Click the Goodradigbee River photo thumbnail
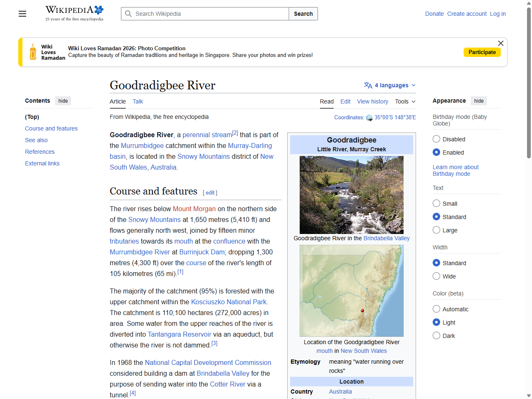Viewport: 532px width, 399px height. 351,195
